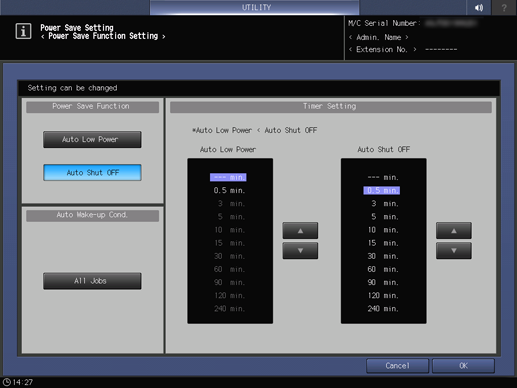Select '15 min.' in Auto Low Power list
The image size is (517, 388).
pyautogui.click(x=229, y=243)
